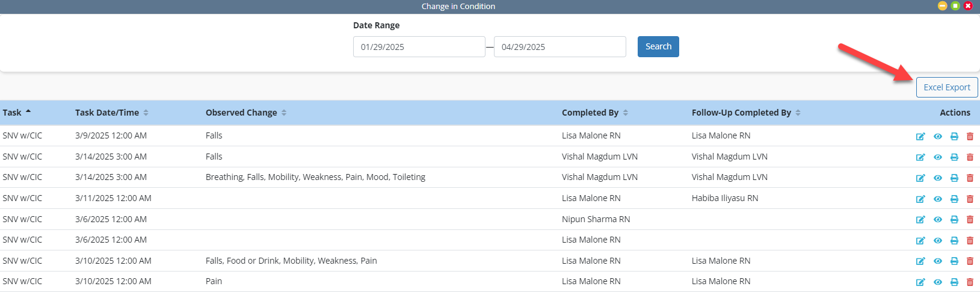This screenshot has height=292, width=980.
Task: Click edit icon for 3/9/2025 Falls row
Action: point(920,136)
